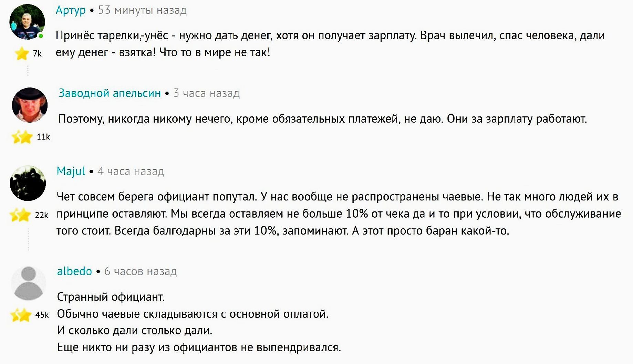Click the '6 часов назад' timestamp
This screenshot has width=633, height=364.
coord(141,271)
